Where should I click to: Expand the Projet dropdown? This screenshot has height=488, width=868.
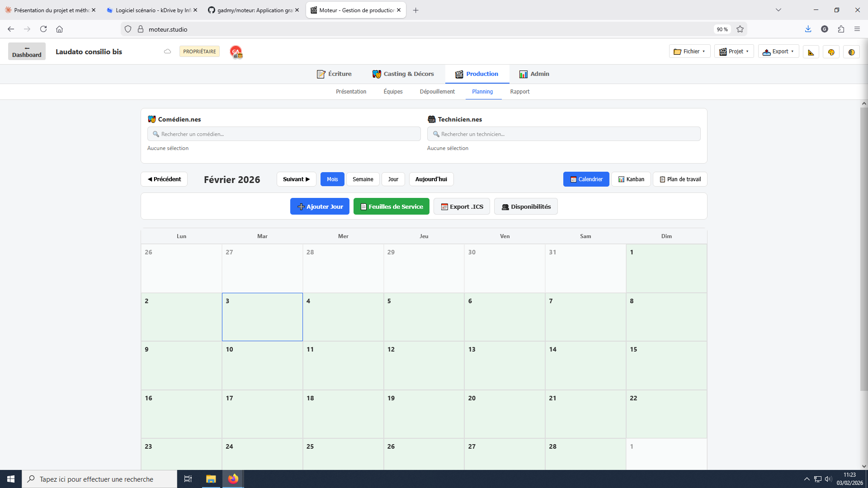733,51
